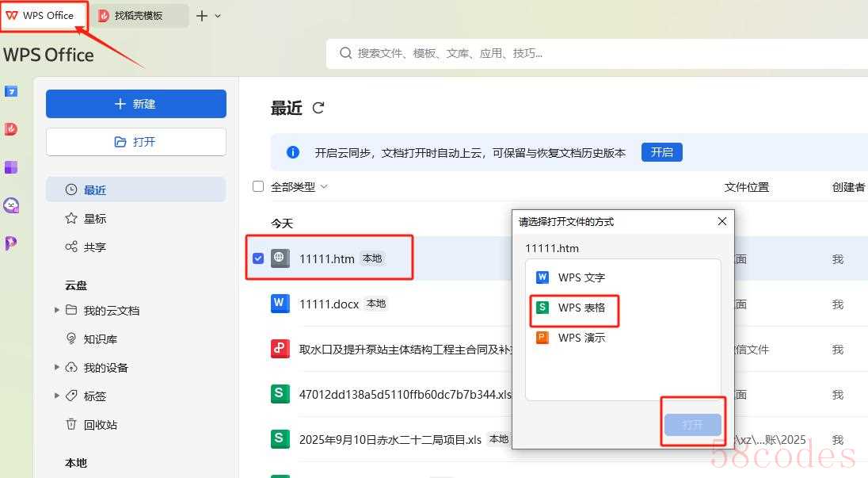
Task: Click the 开启 cloud sync button
Action: coord(661,152)
